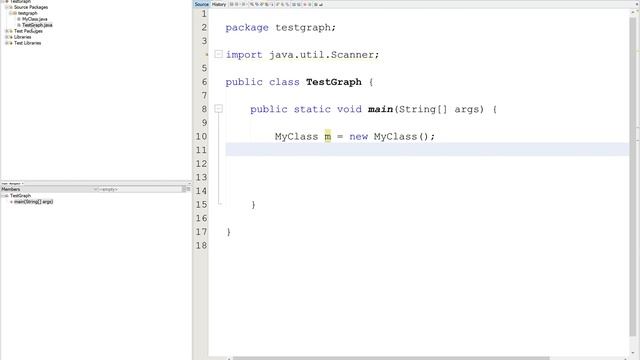Click line number 11 in the gutter
This screenshot has height=360, width=640.
click(201, 150)
